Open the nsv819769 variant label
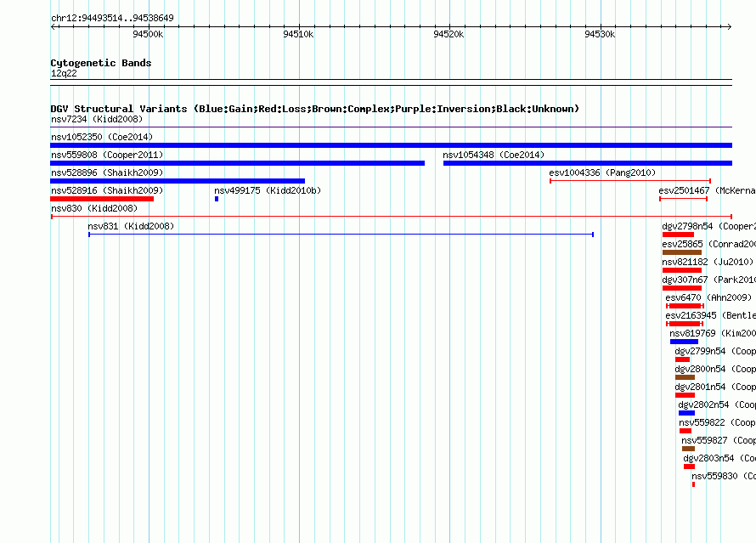 tap(713, 333)
